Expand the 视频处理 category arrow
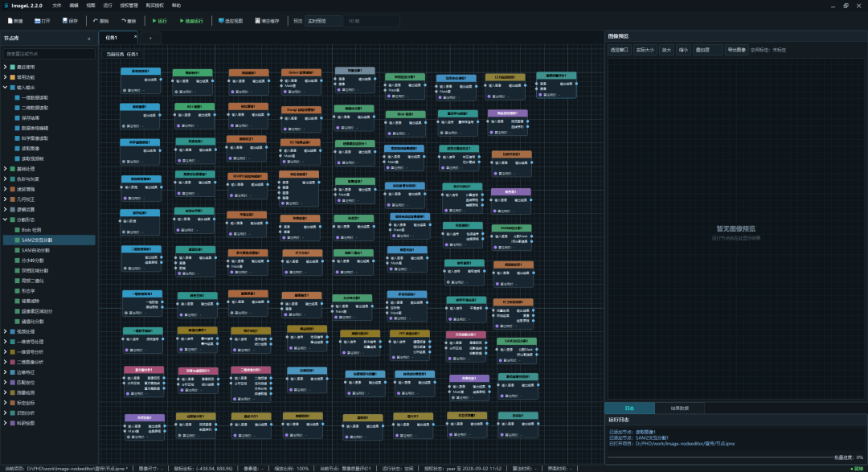Screen dimensions: 868x472 (6, 332)
